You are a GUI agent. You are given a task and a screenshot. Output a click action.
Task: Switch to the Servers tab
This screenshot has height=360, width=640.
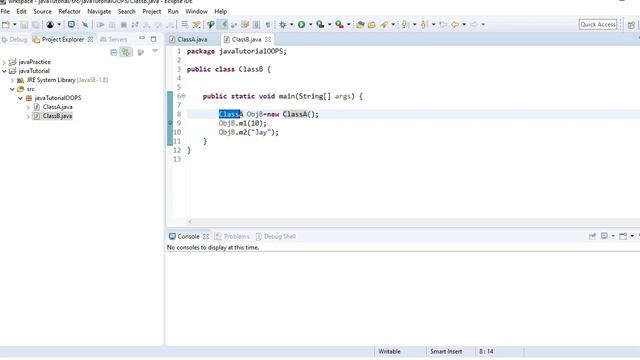[x=114, y=40]
